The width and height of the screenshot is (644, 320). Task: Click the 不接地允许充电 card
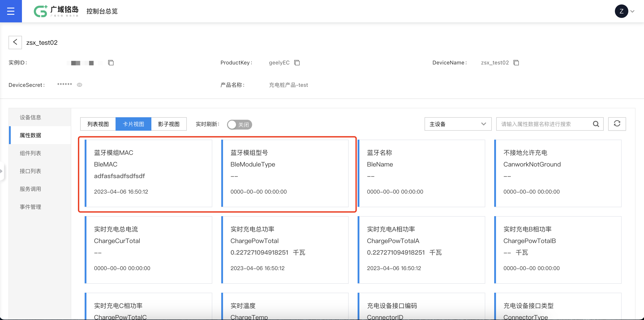click(558, 173)
